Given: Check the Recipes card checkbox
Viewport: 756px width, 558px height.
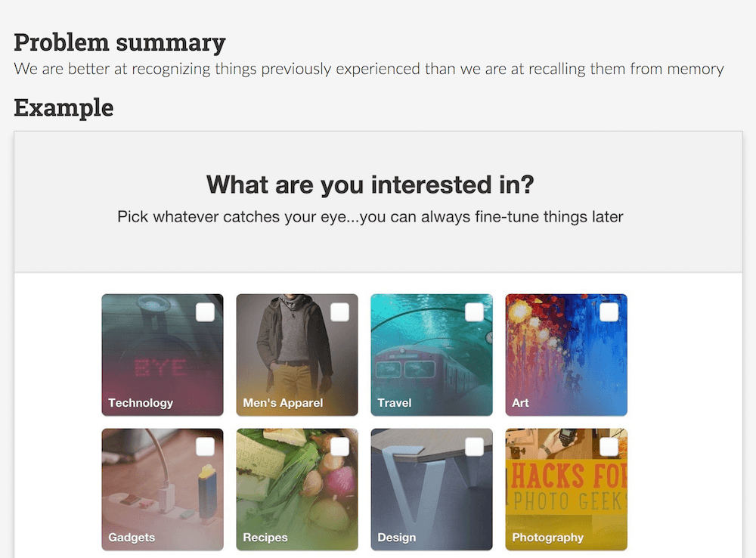Looking at the screenshot, I should (x=339, y=447).
